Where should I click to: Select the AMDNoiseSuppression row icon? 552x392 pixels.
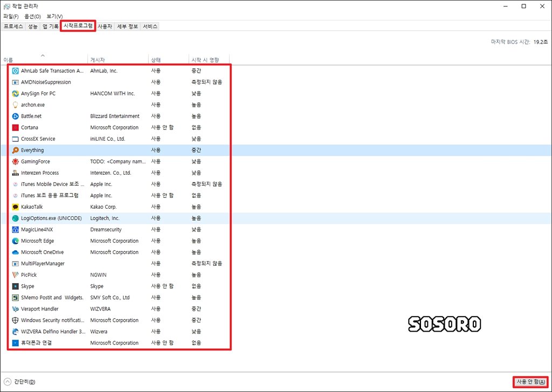pos(15,82)
